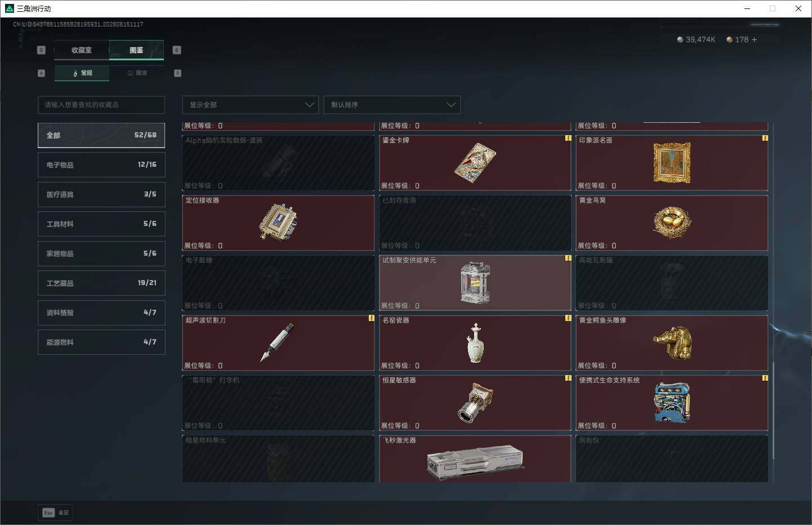Image resolution: width=812 pixels, height=525 pixels.
Task: Click the collection list scrollbar thumb
Action: click(773, 410)
